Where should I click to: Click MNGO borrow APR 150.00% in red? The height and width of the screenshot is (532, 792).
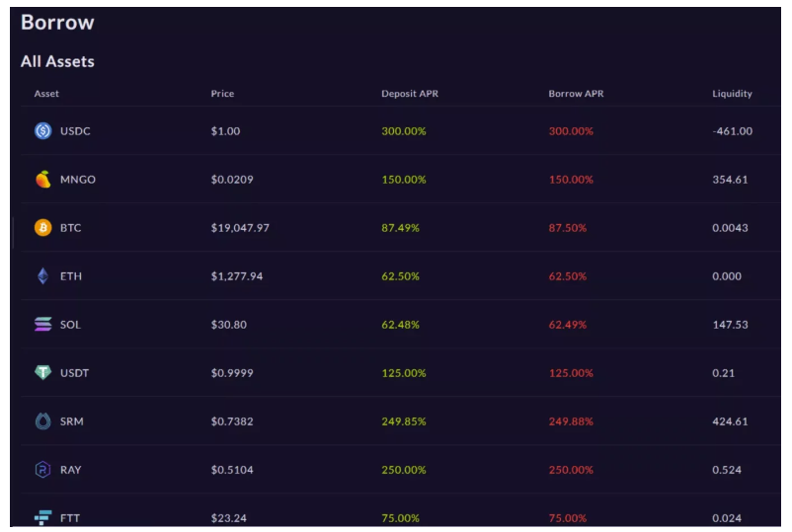(x=571, y=180)
